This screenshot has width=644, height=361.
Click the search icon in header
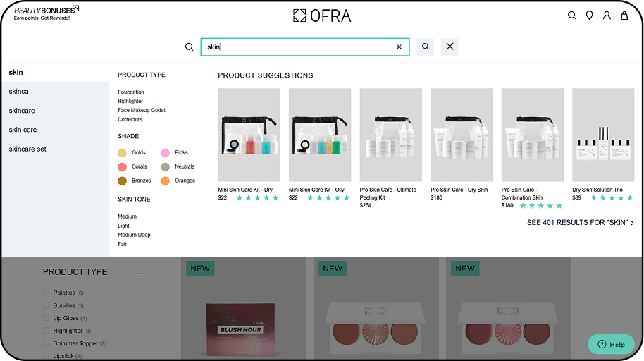coord(571,16)
